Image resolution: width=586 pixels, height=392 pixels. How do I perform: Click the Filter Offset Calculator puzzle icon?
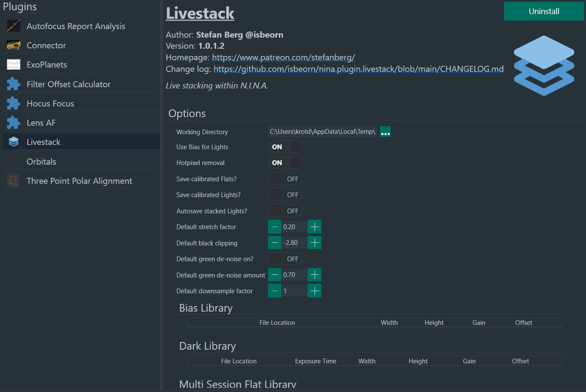[14, 84]
